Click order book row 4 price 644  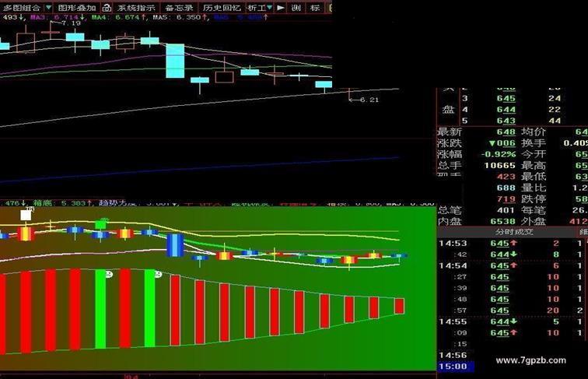coord(506,110)
